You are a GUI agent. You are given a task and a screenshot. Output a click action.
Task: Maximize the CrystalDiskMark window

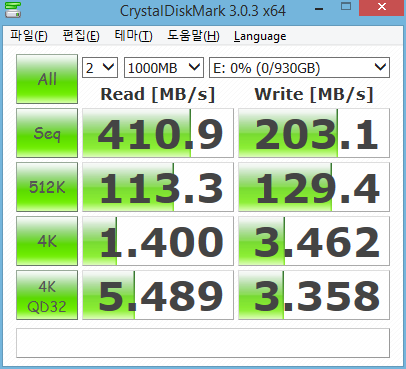(346, 7)
